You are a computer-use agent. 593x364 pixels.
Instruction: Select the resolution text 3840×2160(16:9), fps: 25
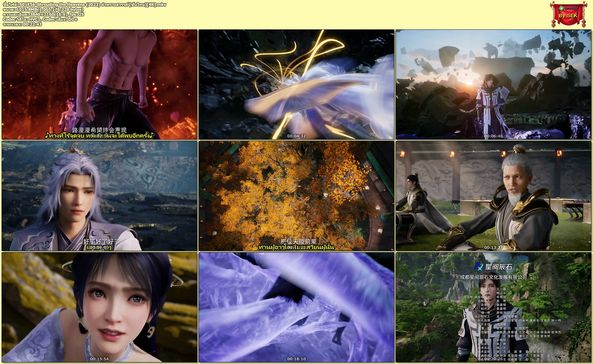point(43,14)
